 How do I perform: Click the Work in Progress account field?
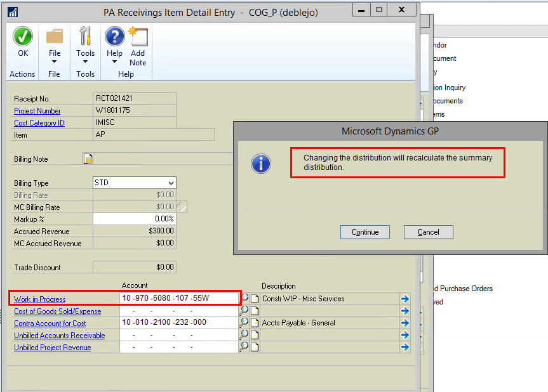(179, 299)
